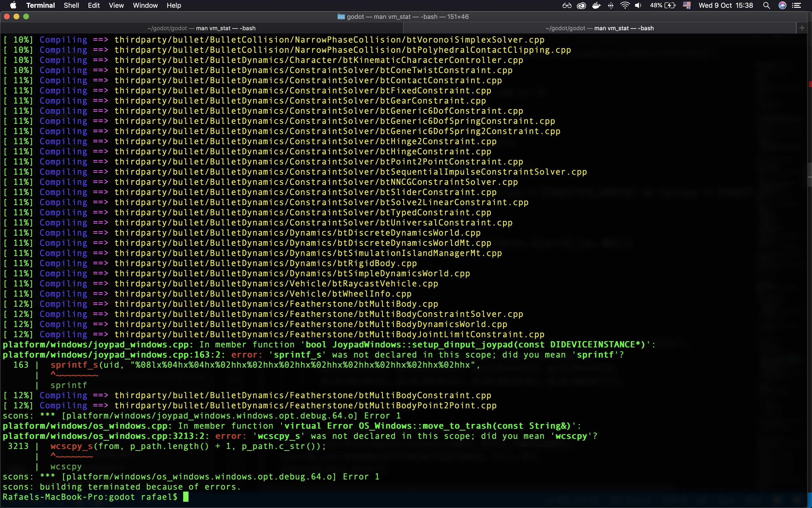The height and width of the screenshot is (508, 812).
Task: Click the btMultiBodyConstraintSolver.cpp line
Action: click(x=263, y=314)
